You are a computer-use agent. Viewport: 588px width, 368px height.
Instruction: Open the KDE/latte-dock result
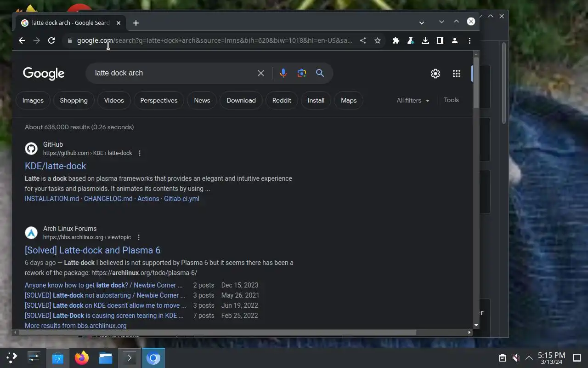point(55,166)
